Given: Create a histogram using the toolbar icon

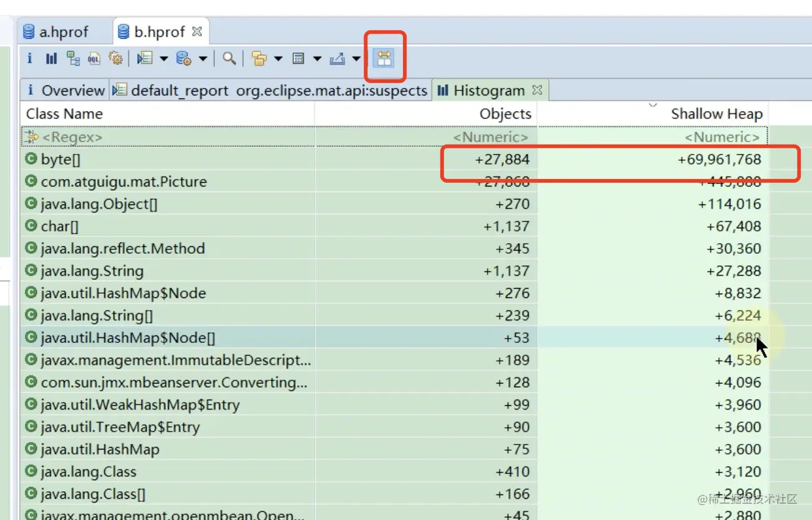Looking at the screenshot, I should click(51, 59).
